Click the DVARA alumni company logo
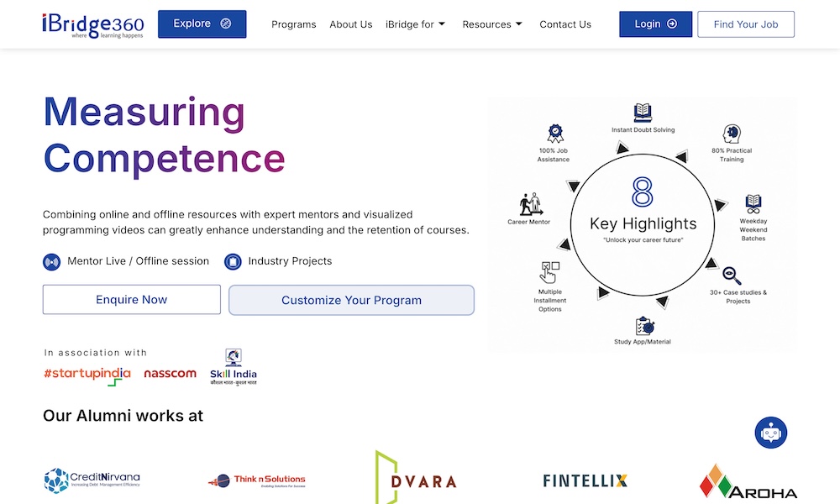 [x=416, y=480]
